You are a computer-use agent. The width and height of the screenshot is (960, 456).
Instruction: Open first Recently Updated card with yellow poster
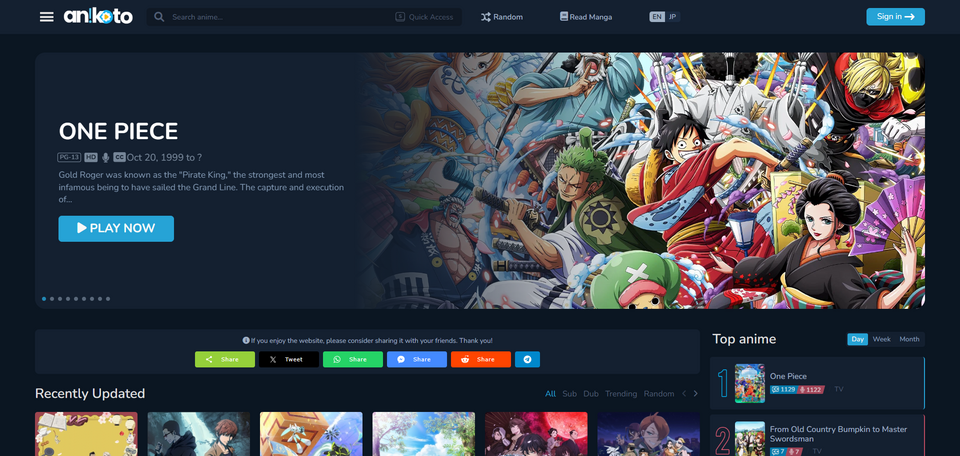(x=86, y=434)
